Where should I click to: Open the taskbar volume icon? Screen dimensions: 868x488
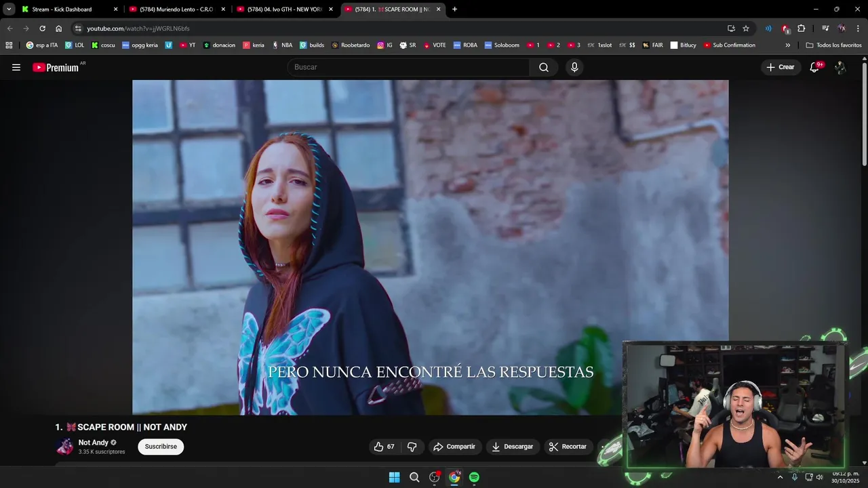pos(819,477)
